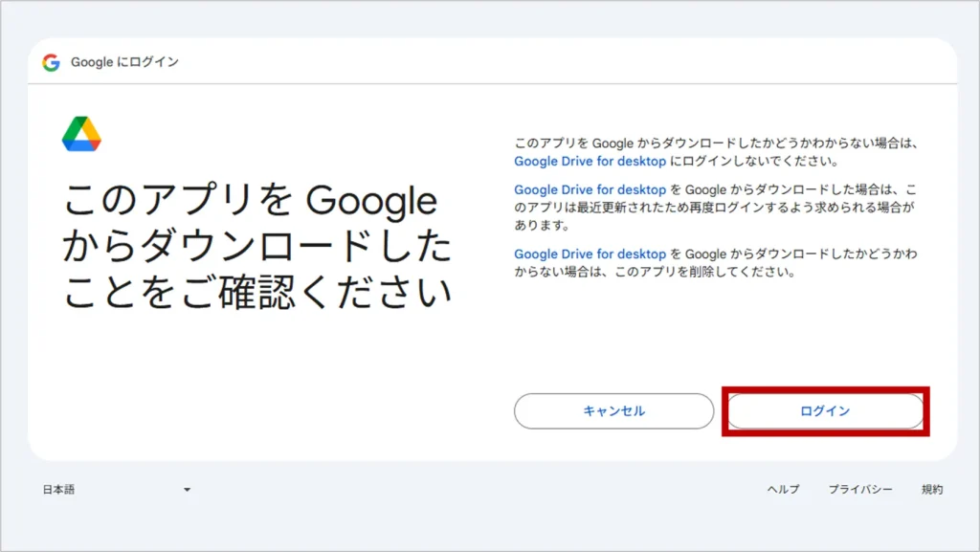This screenshot has width=980, height=552.
Task: Click the Google G logo in header
Action: point(51,62)
